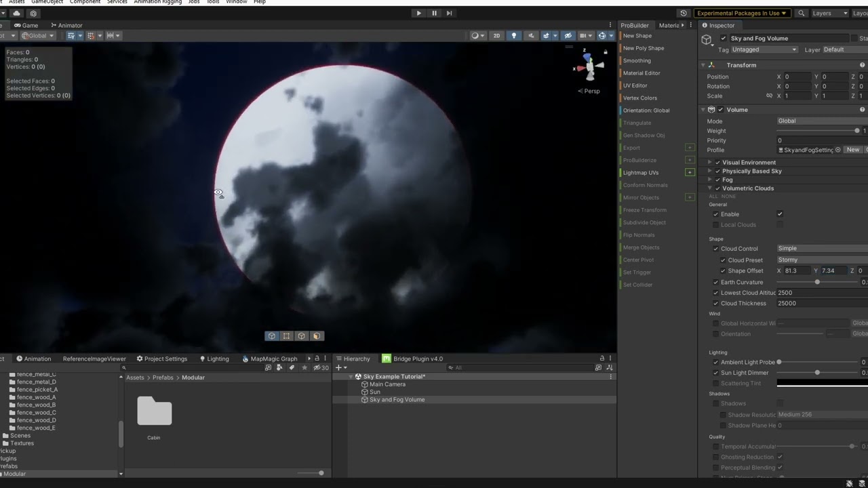This screenshot has width=868, height=488.
Task: Toggle Cloud Thickness override checkbox
Action: coord(715,304)
